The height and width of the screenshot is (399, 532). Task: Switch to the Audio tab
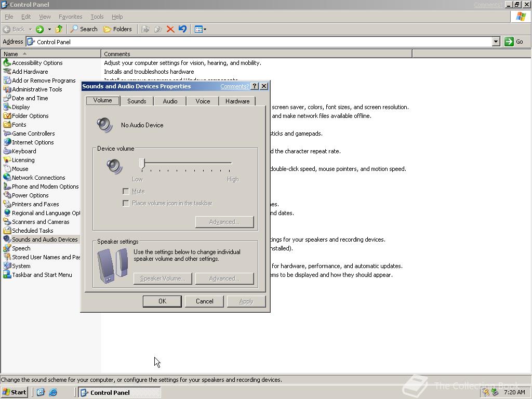tap(170, 101)
